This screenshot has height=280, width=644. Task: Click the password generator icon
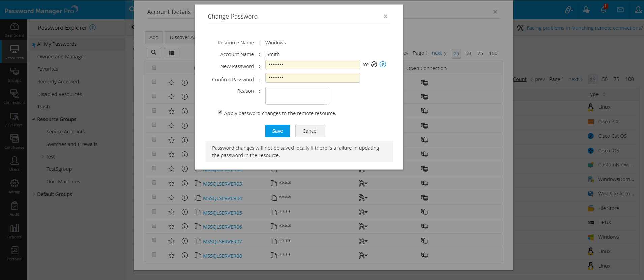(x=374, y=64)
